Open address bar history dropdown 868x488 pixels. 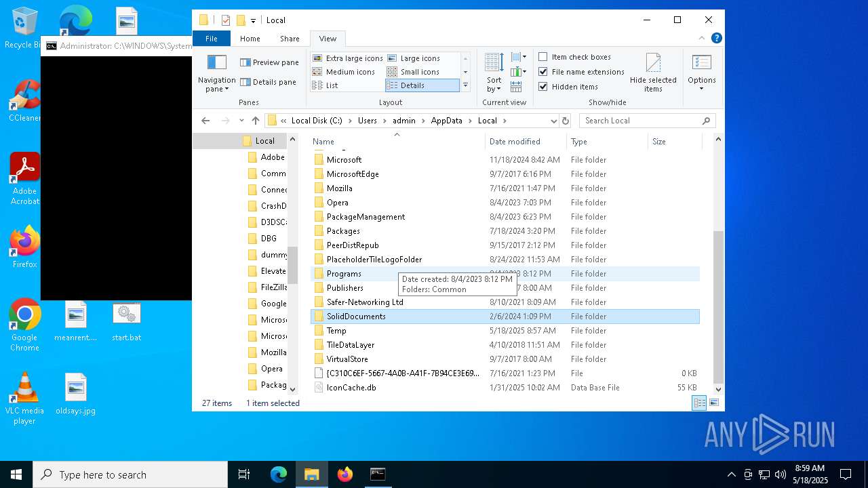(553, 121)
